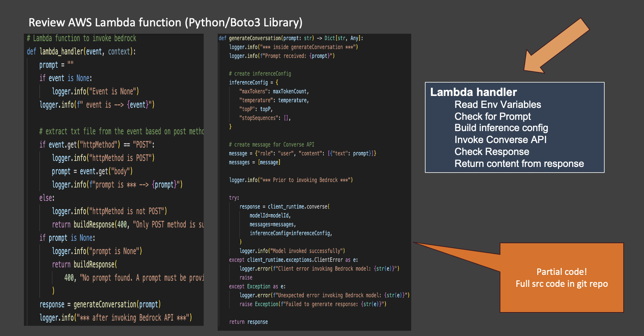
Task: Click the 'Lambda handler' heading in the blue box
Action: pos(473,92)
